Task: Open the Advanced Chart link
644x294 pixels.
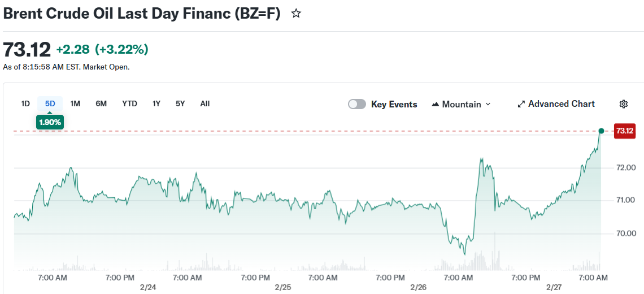Action: coord(561,104)
